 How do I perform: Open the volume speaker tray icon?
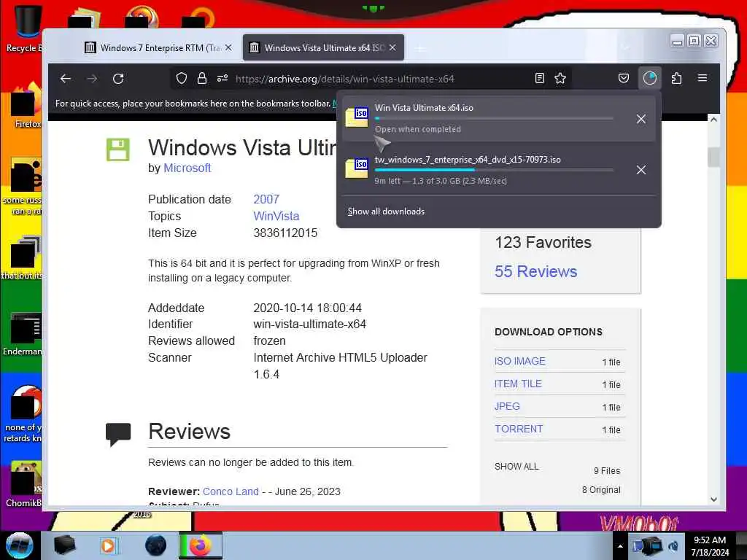point(673,545)
